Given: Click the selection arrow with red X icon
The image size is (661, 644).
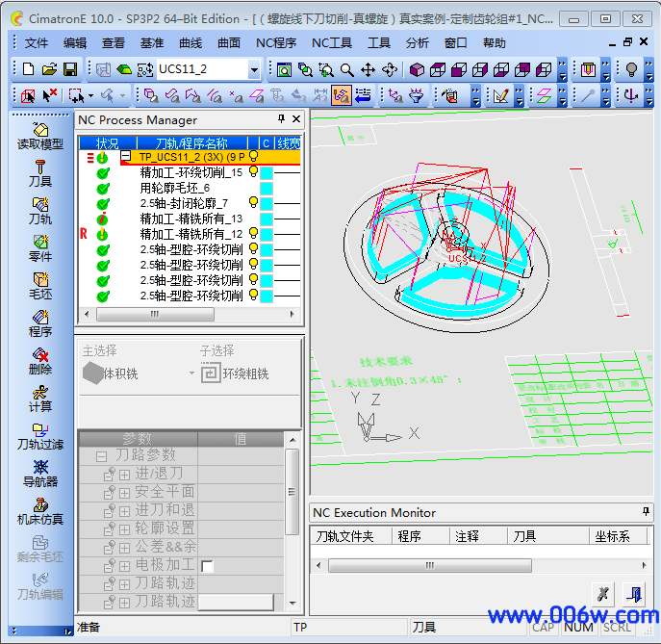Looking at the screenshot, I should tap(50, 95).
